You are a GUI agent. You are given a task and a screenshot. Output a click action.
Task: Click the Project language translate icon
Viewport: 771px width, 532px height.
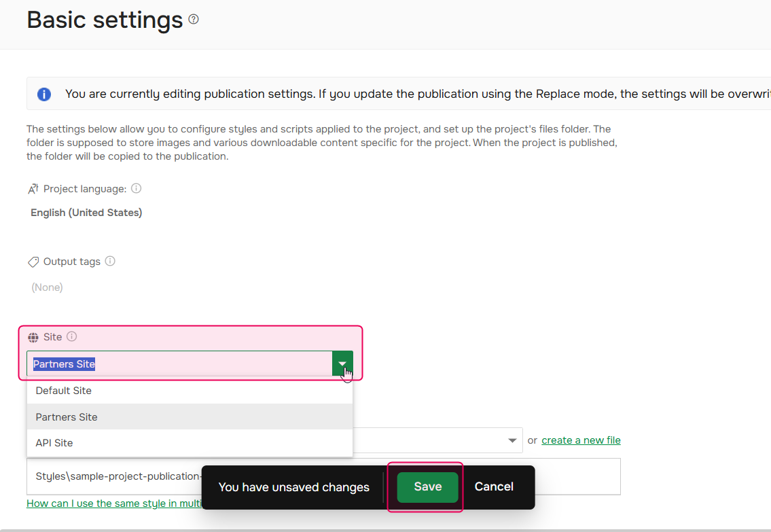click(x=33, y=189)
